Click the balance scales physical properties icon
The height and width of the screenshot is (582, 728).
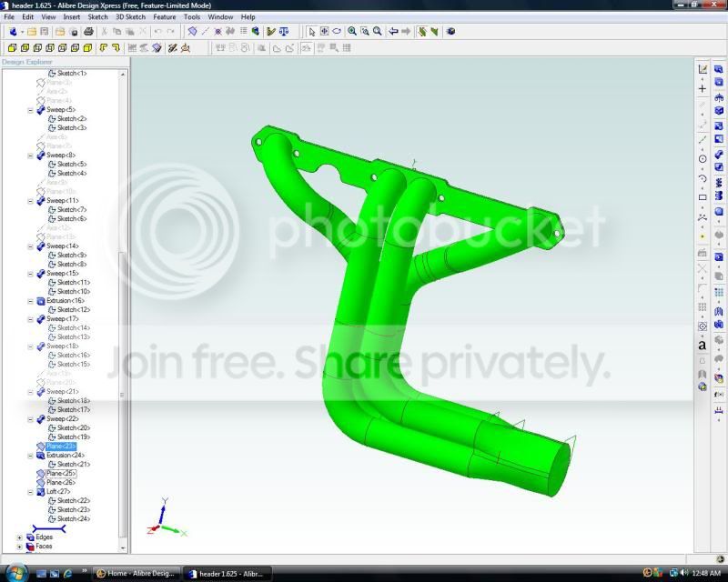click(284, 32)
